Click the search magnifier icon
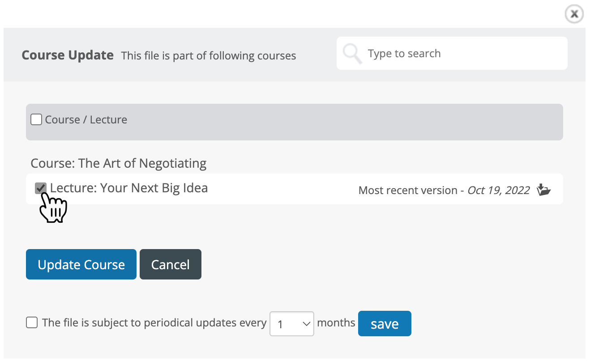Image resolution: width=590 pixels, height=364 pixels. pos(352,53)
